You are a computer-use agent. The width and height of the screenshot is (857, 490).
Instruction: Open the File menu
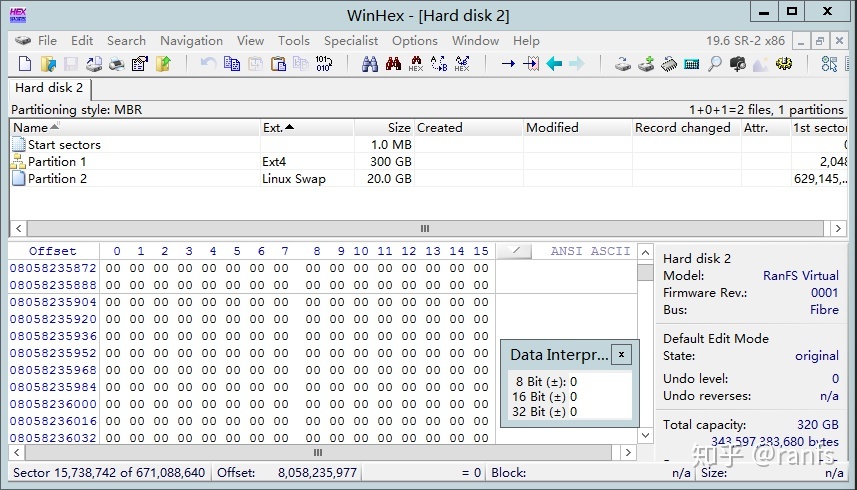tap(47, 41)
